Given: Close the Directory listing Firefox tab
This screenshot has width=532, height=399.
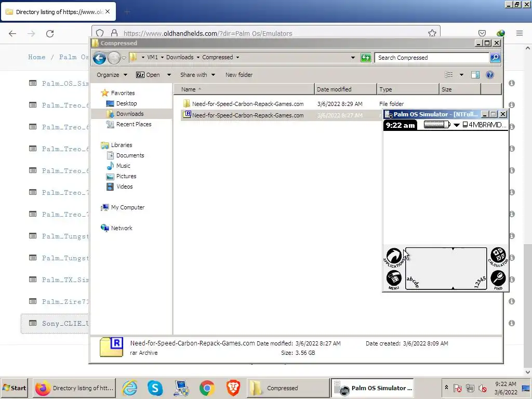Looking at the screenshot, I should 108,11.
